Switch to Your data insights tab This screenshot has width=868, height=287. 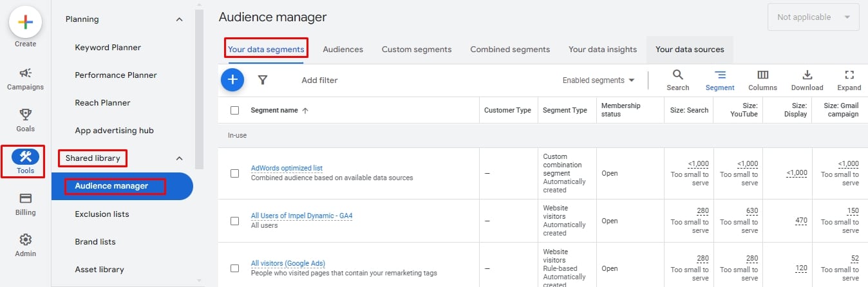[x=602, y=50]
